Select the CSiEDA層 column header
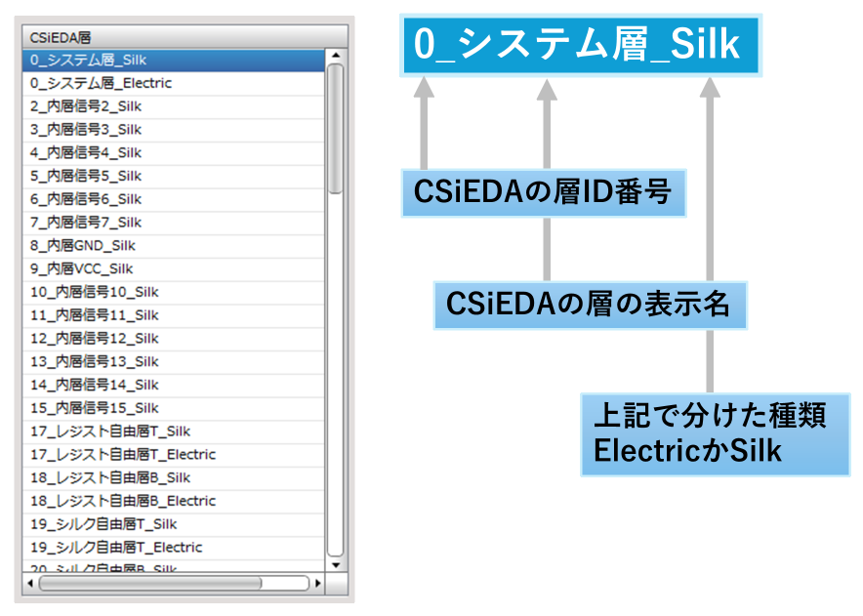This screenshot has width=863, height=616. (185, 37)
